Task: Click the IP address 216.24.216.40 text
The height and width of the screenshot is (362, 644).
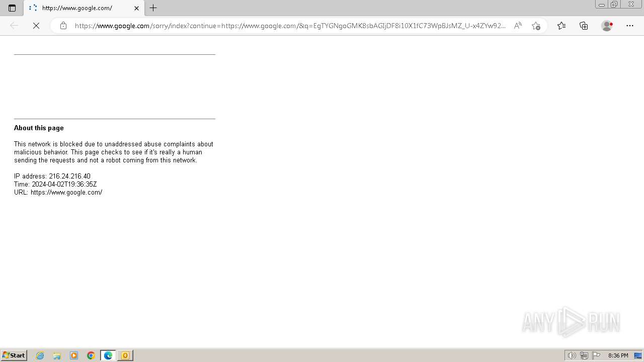Action: (52, 176)
